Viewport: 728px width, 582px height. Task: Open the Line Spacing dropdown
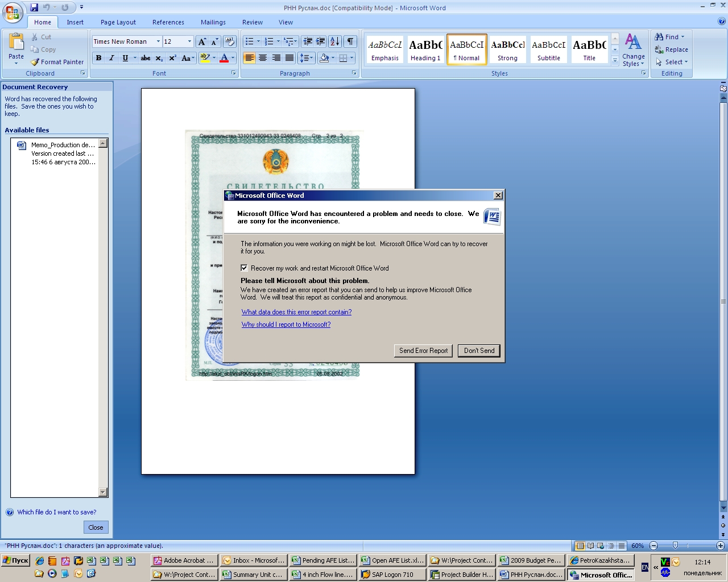[306, 58]
